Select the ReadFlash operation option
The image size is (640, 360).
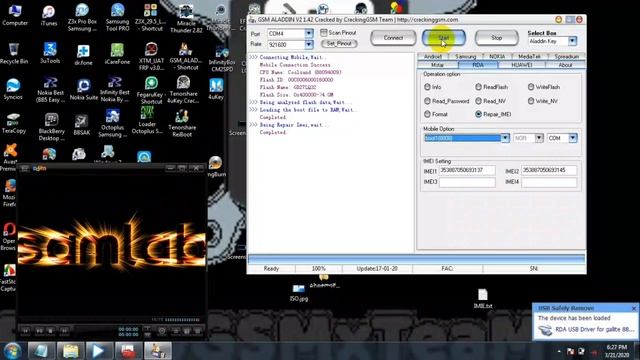coord(491,87)
